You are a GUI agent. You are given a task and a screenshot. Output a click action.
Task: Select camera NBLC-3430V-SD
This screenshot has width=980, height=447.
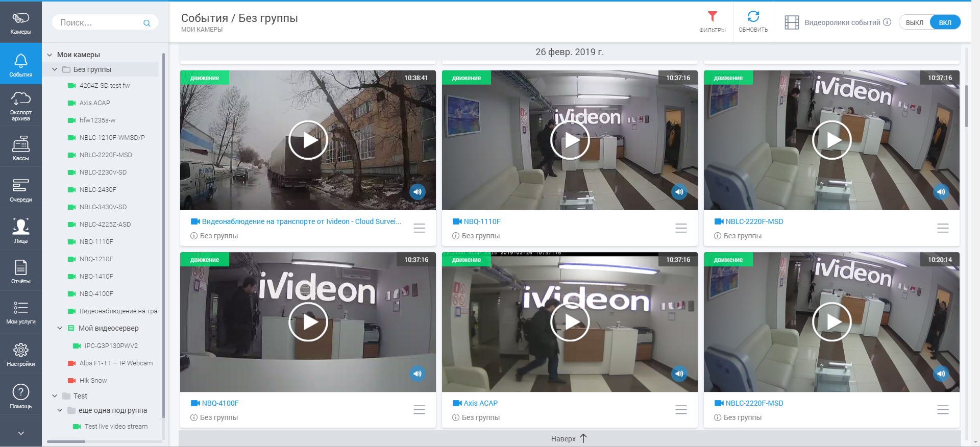click(103, 207)
